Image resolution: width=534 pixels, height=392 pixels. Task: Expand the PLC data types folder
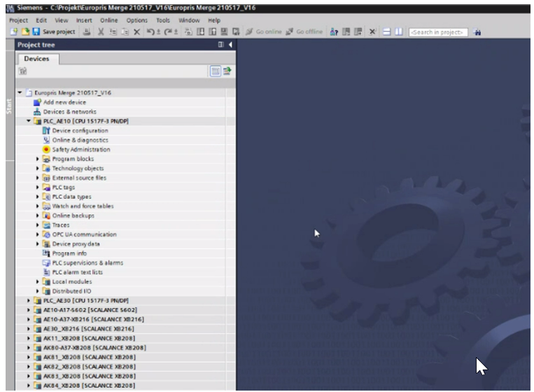(38, 197)
